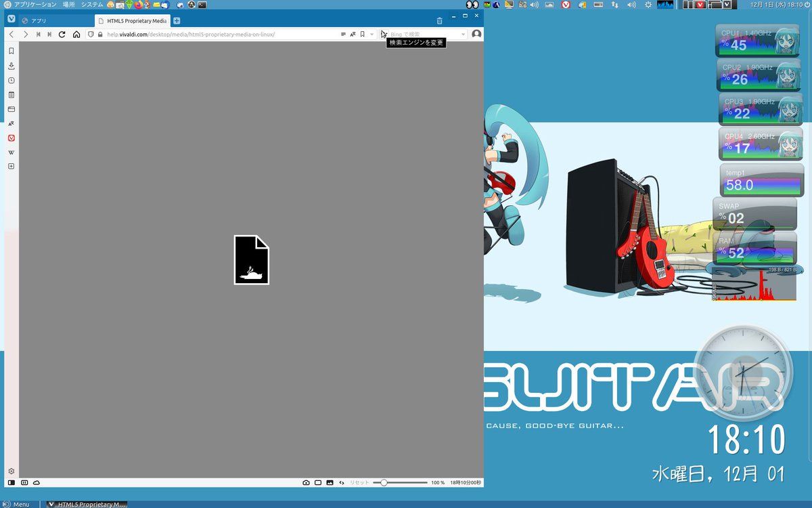Click the network transfer arrows tray icon

pyautogui.click(x=614, y=5)
